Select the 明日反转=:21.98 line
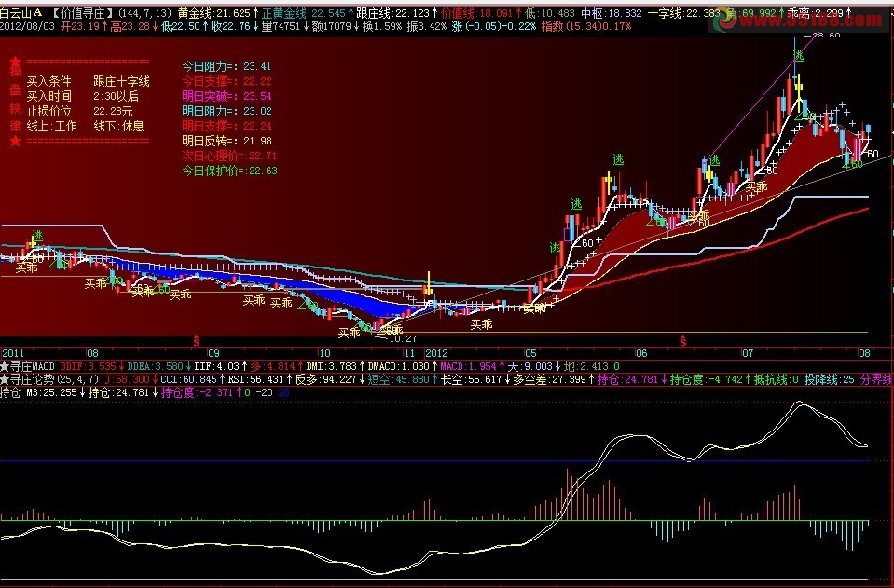Image resolution: width=894 pixels, height=588 pixels. pos(227,141)
